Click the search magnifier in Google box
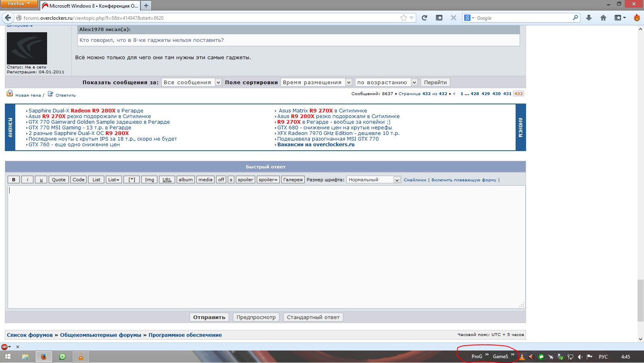This screenshot has width=644, height=363. point(576,18)
